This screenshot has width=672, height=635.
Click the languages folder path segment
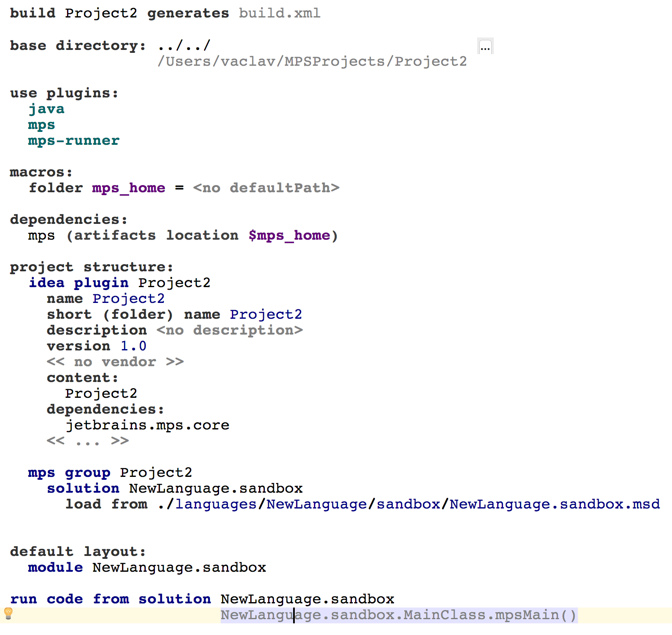[x=216, y=504]
